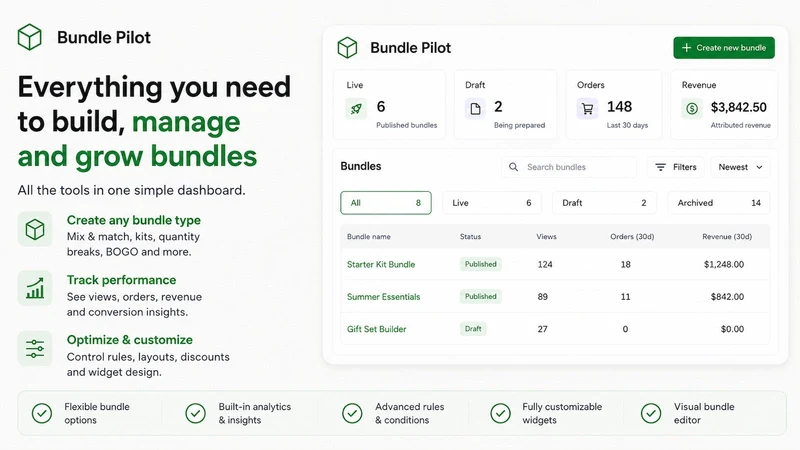This screenshot has width=800, height=450.
Task: Switch to the Draft bundles tab
Action: point(605,203)
